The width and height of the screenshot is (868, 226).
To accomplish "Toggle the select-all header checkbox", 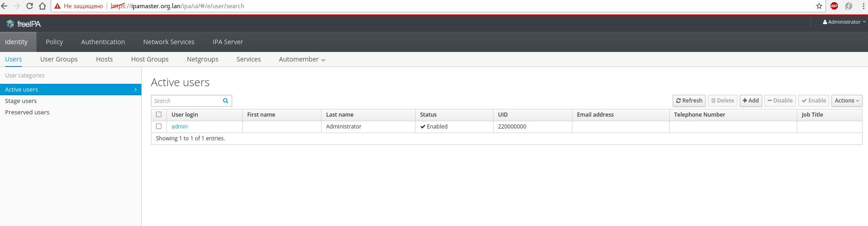I will pyautogui.click(x=159, y=114).
